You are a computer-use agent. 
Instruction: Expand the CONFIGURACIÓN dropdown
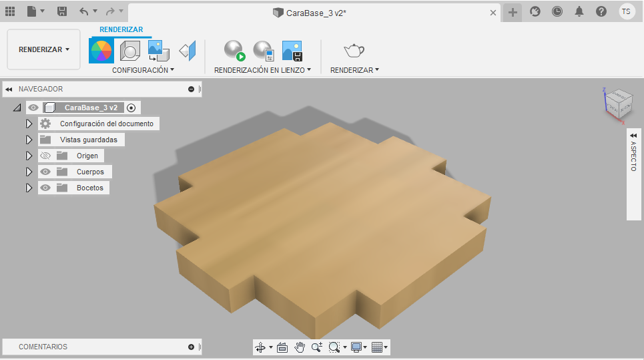[143, 70]
